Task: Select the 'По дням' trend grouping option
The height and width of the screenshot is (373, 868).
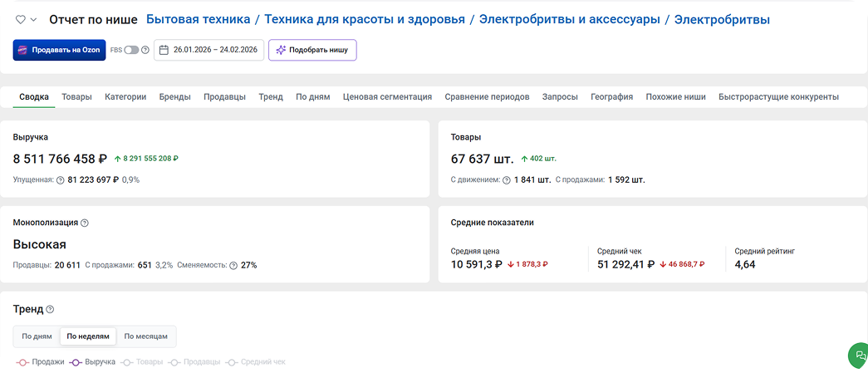Action: (x=37, y=336)
